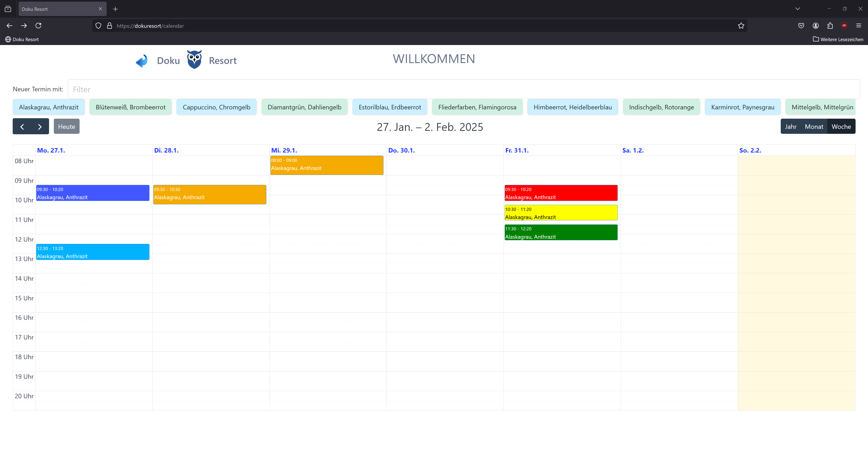The image size is (868, 469).
Task: Save to Pocket icon in toolbar
Action: pos(801,26)
